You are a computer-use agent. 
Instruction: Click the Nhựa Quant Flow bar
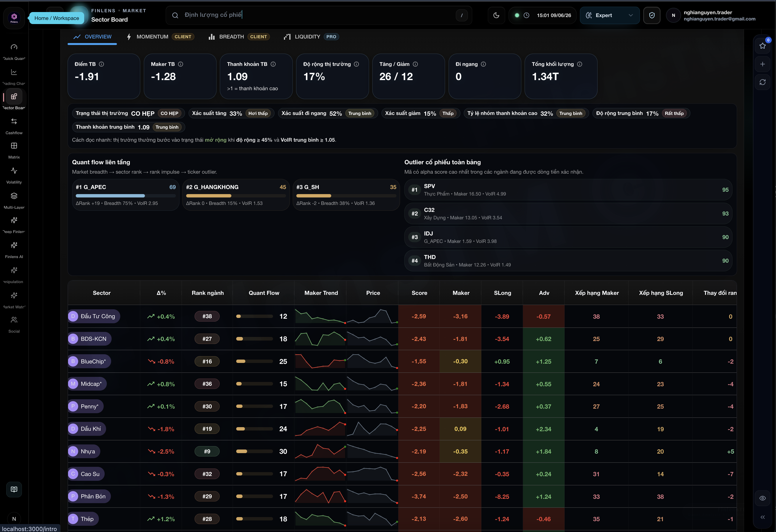254,452
